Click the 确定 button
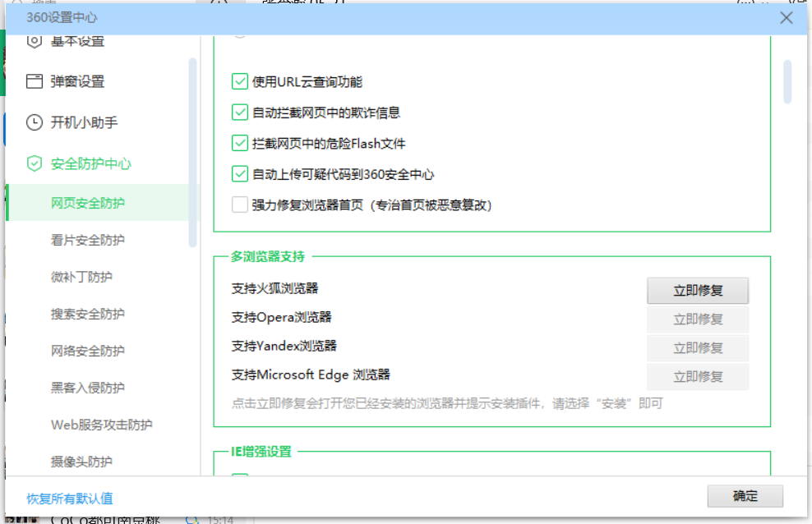 coord(745,496)
